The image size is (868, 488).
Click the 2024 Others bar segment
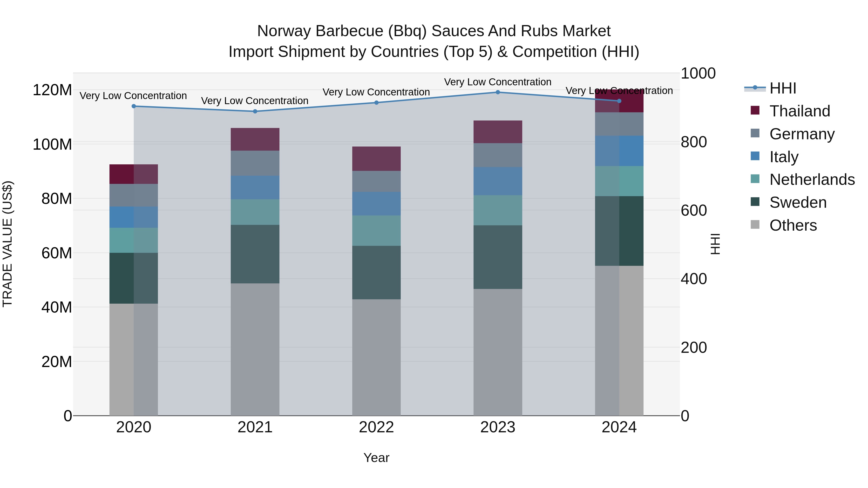(619, 341)
